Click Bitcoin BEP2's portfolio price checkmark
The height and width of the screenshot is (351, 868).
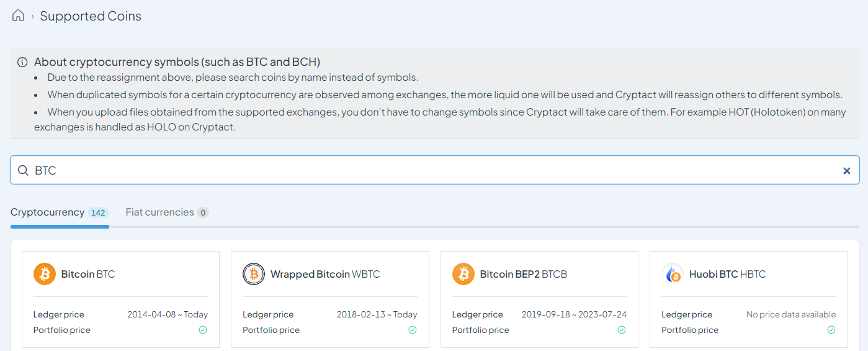[622, 330]
